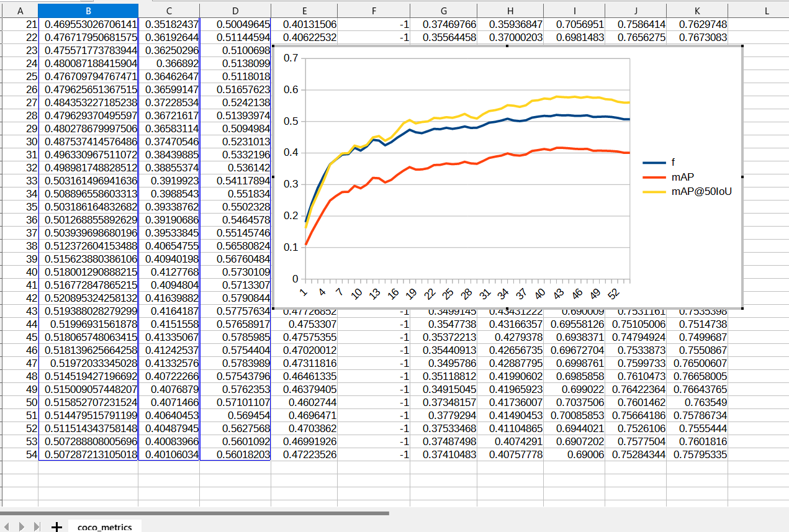Select row header 54
The image size is (789, 532).
(19, 454)
